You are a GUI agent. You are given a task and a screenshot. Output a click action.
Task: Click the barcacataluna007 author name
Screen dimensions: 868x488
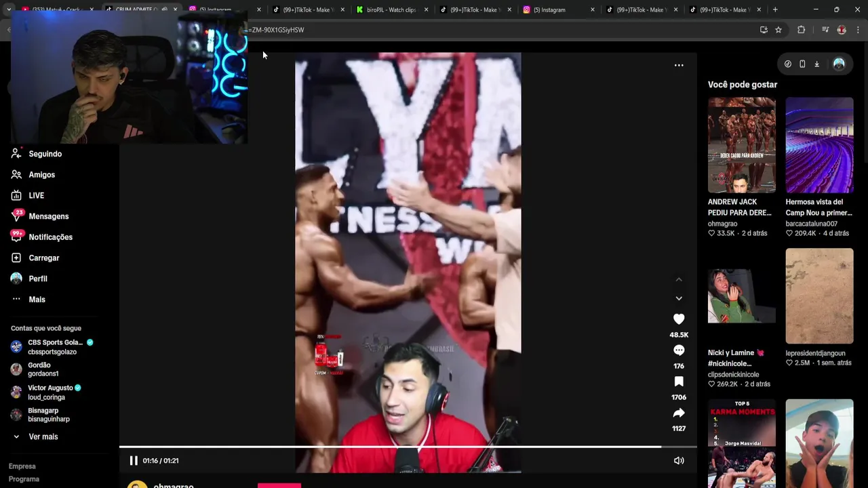(811, 224)
